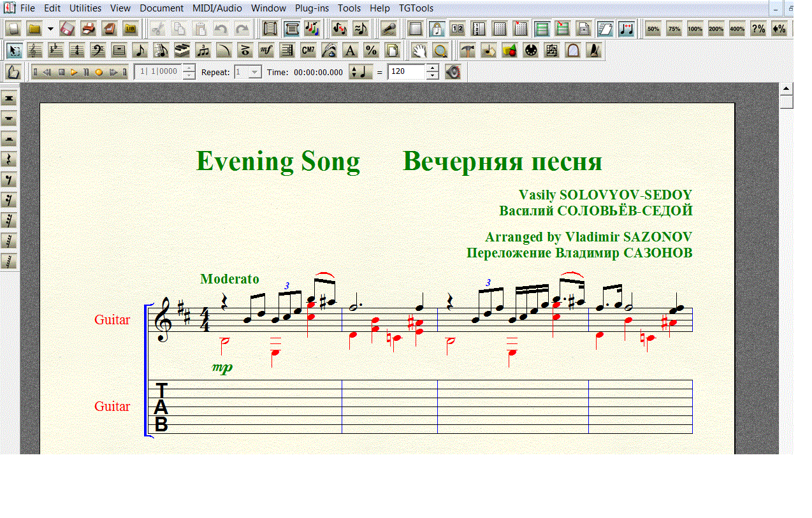Screen dimensions: 812x518
Task: Choose the Tuplet tool
Action: 203,50
